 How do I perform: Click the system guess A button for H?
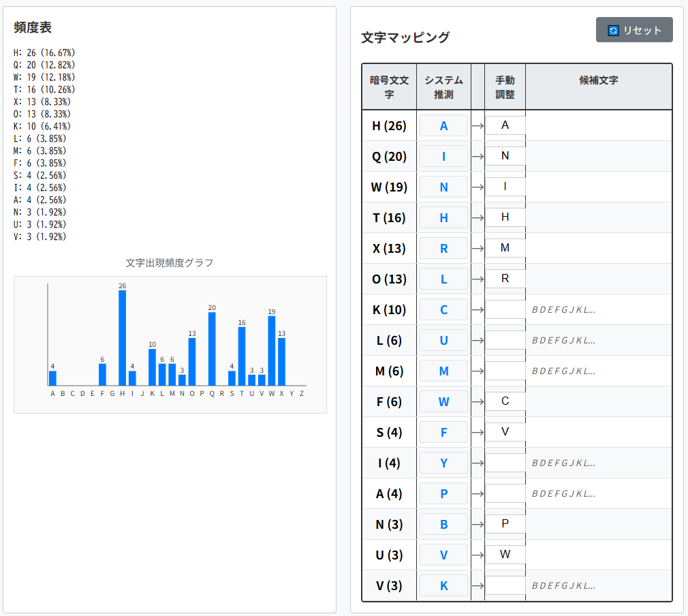[443, 125]
